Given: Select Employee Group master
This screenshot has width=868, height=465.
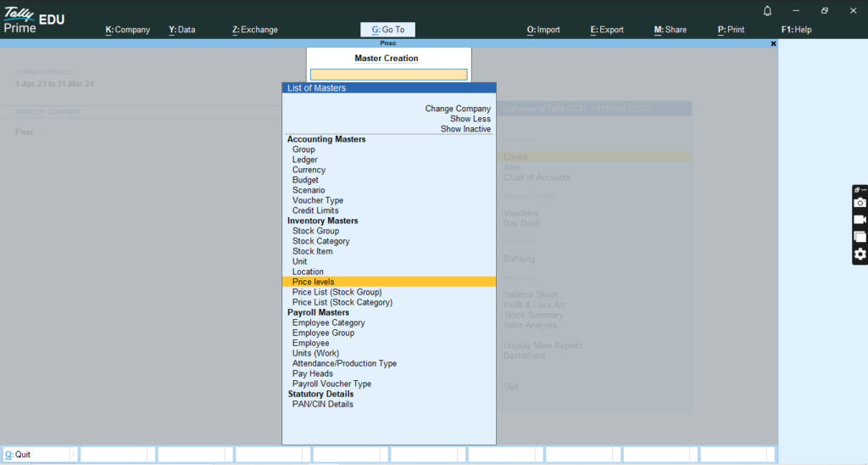Looking at the screenshot, I should point(323,333).
